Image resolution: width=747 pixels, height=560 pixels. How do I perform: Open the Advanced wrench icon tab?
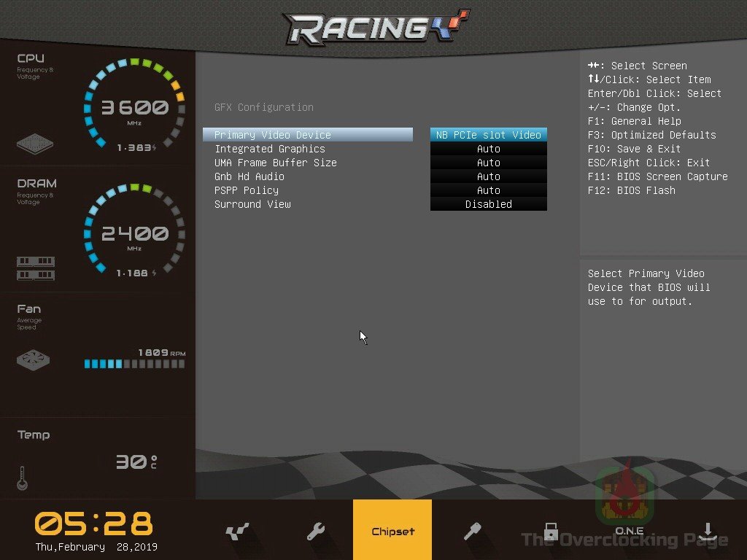pos(315,532)
